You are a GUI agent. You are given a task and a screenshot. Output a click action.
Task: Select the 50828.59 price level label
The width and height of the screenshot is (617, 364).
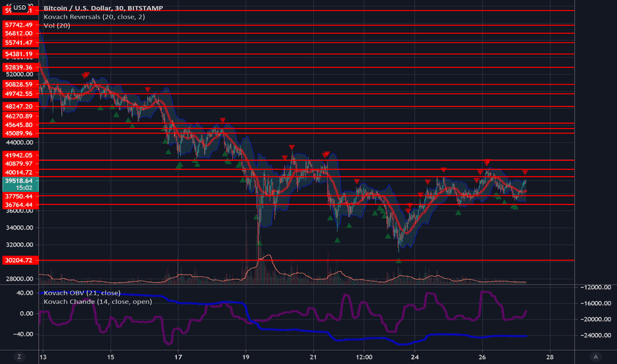click(x=21, y=84)
